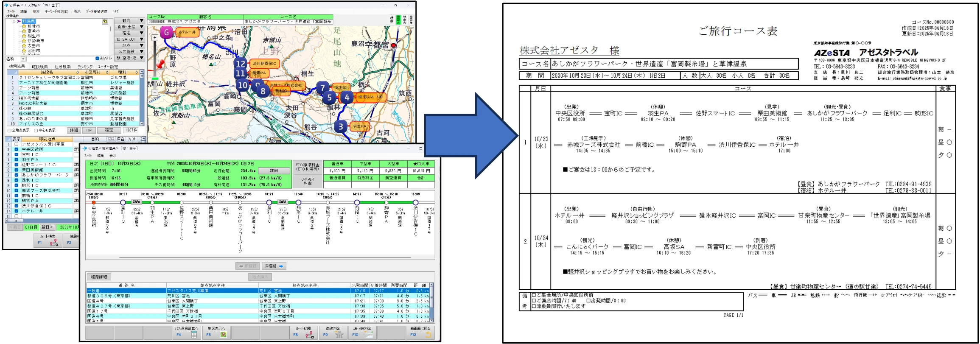980x344 pixels.
Task: Switch to the ランキング tab
Action: pyautogui.click(x=85, y=67)
